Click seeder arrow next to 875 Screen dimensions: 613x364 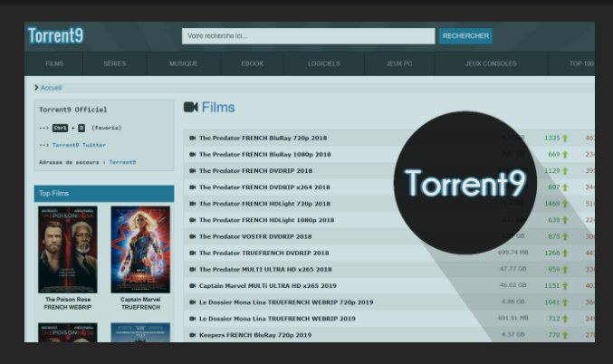coord(565,236)
